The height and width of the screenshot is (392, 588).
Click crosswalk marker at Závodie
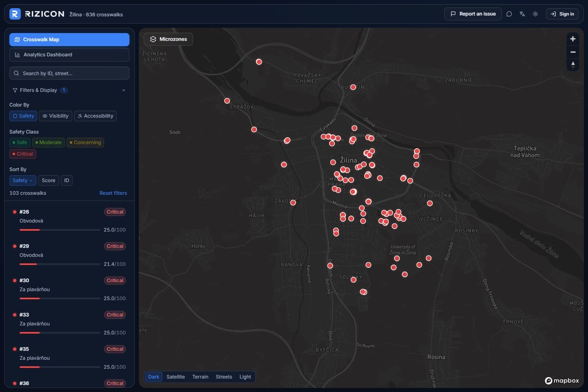[x=293, y=203]
